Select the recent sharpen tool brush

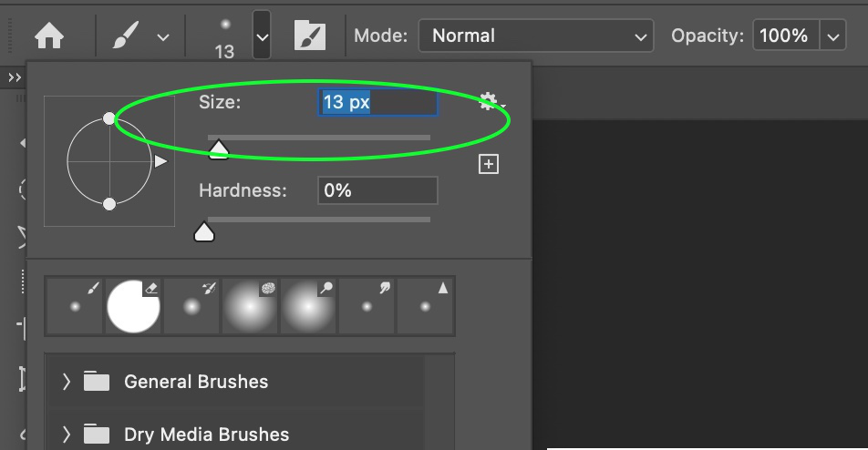click(x=425, y=306)
